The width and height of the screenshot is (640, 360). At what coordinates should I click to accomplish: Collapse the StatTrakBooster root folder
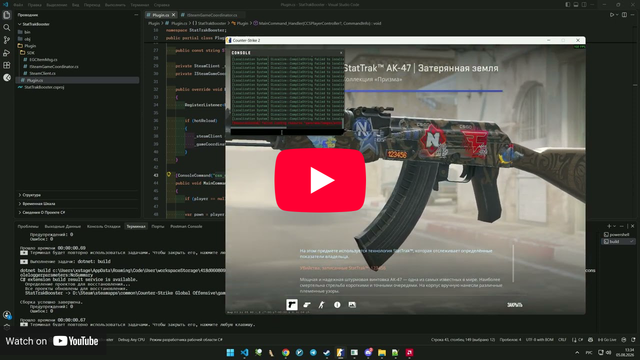tap(36, 24)
